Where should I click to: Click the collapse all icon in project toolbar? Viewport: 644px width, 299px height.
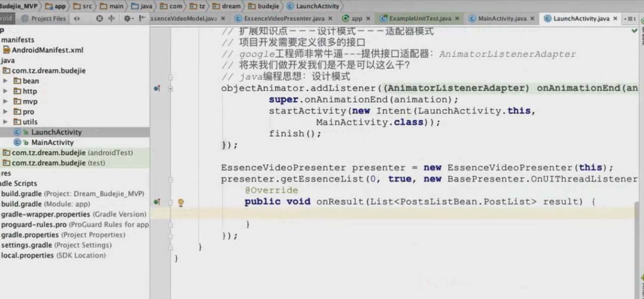[111, 19]
